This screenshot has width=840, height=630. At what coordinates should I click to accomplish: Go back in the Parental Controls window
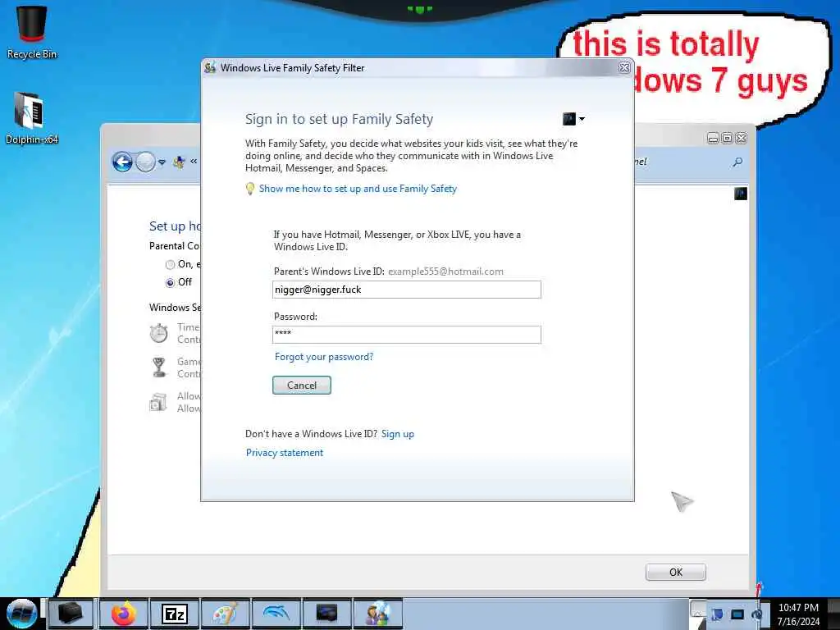pyautogui.click(x=122, y=162)
